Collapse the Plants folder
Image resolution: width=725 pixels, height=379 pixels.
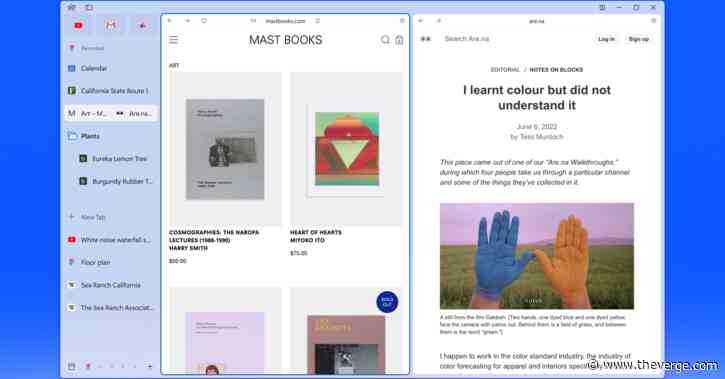[111, 136]
